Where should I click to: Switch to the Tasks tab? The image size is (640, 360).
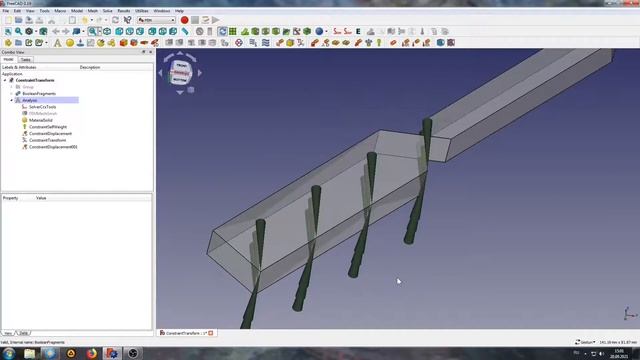click(x=25, y=60)
